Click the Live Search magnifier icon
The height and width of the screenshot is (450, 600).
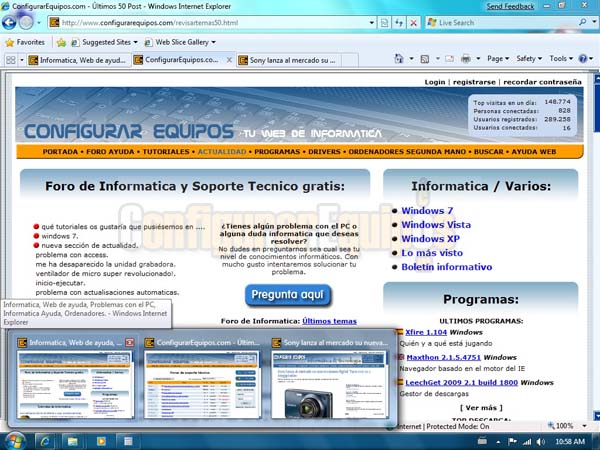point(582,22)
